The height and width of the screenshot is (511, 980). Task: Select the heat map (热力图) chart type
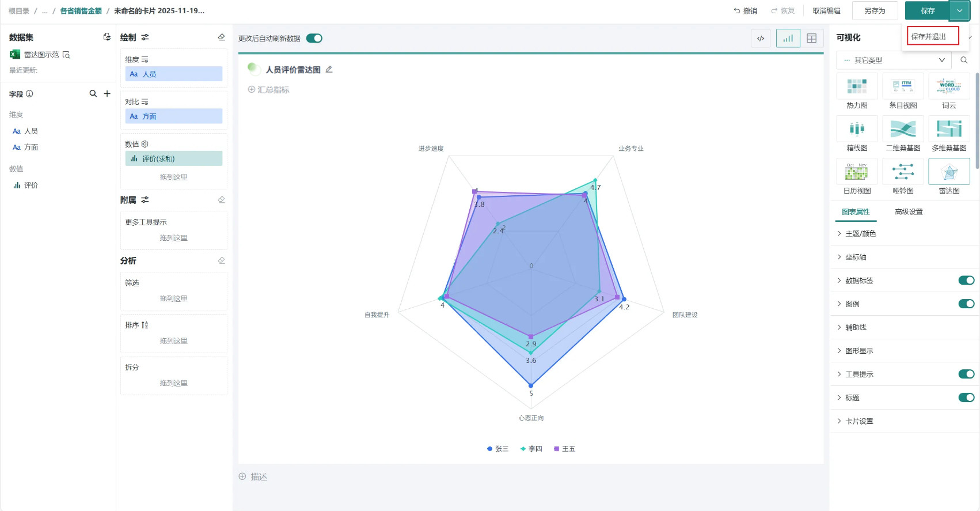[857, 87]
